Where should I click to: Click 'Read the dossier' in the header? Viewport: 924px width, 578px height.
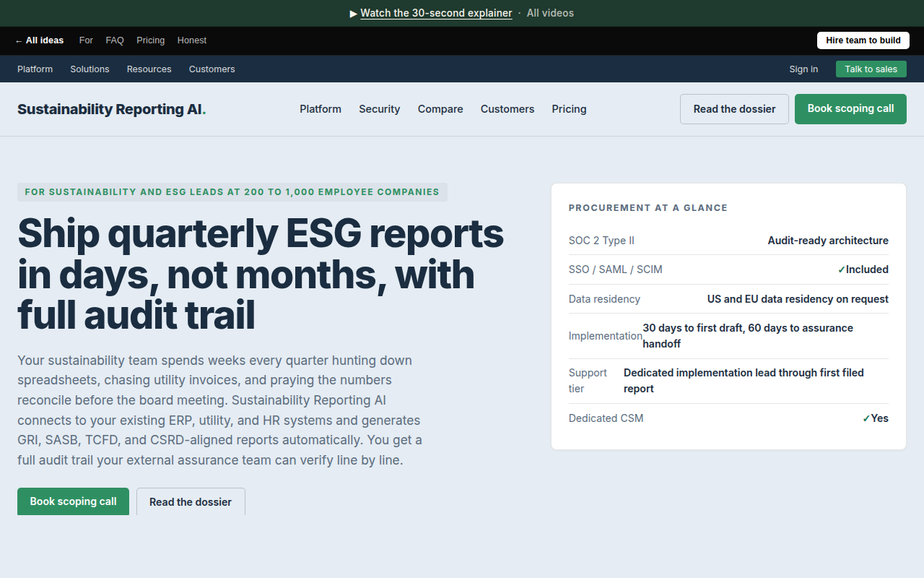point(734,109)
